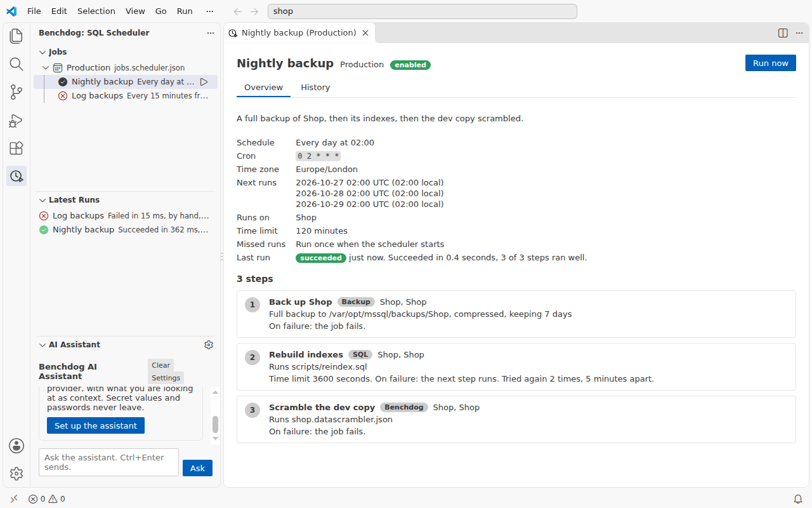Viewport: 812px width, 508px height.
Task: Switch to the History tab
Action: point(315,88)
